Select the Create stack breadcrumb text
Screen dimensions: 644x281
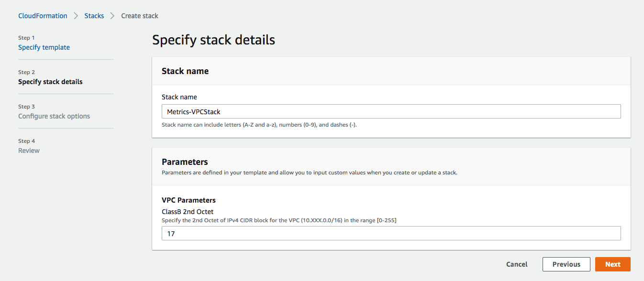(140, 16)
